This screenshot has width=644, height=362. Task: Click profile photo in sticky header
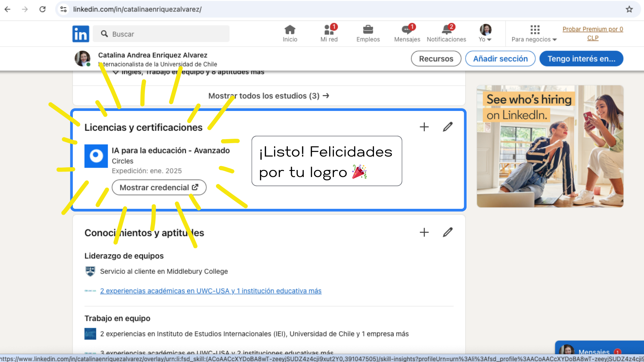(x=83, y=59)
